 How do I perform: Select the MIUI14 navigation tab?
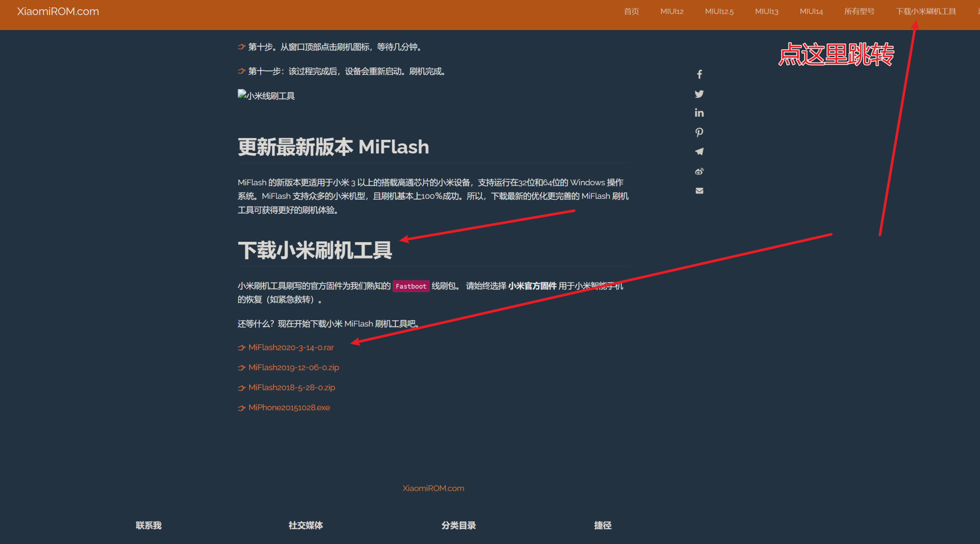click(811, 11)
